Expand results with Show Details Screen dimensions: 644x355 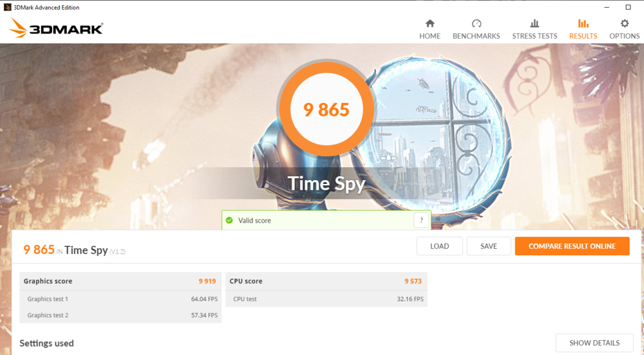pos(594,343)
